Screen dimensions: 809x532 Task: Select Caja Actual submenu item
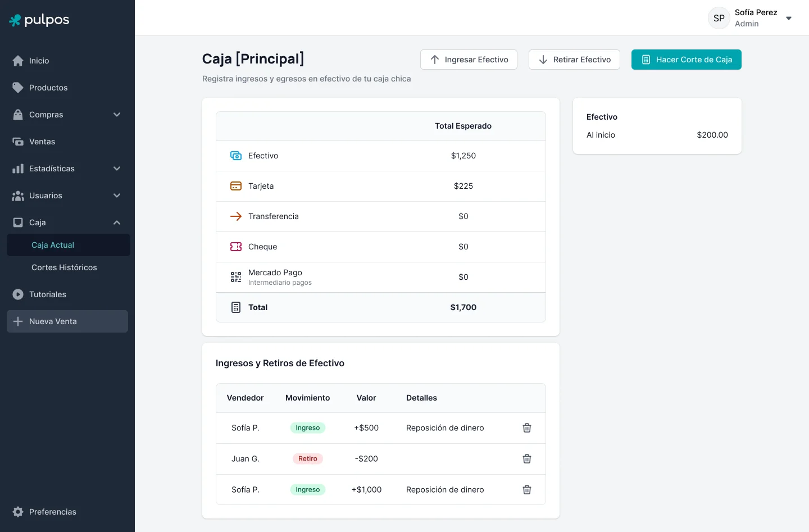click(x=69, y=245)
